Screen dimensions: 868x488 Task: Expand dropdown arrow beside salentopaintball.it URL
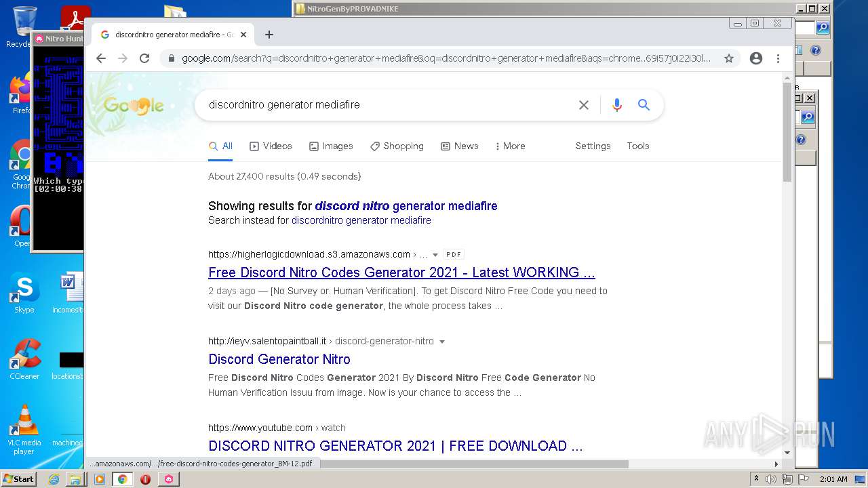[x=442, y=342]
